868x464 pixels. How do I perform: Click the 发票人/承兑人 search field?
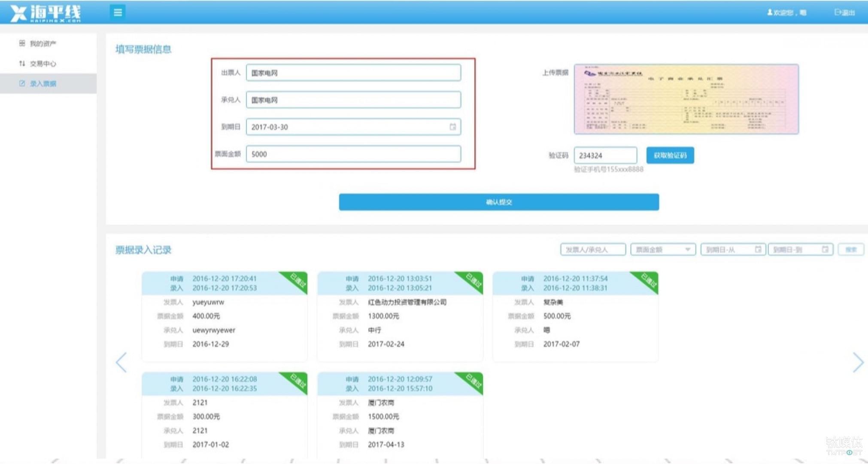tap(592, 249)
